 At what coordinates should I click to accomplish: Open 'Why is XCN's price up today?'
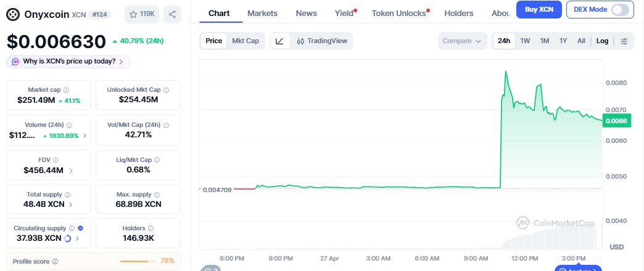(68, 62)
